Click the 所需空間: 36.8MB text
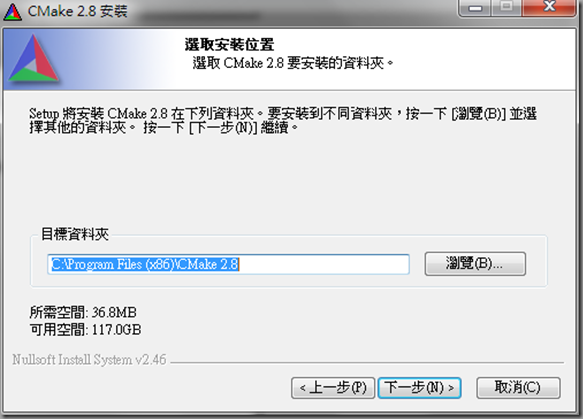This screenshot has width=583, height=419. [x=83, y=312]
